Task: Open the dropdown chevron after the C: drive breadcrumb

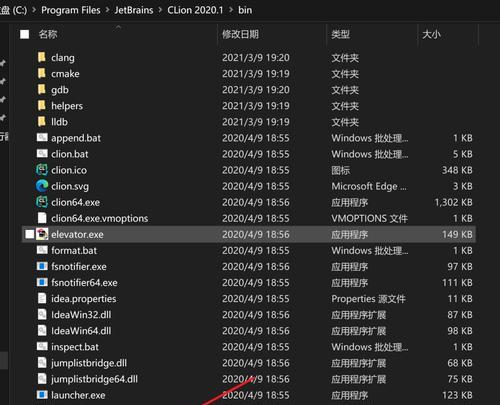Action: tap(34, 10)
